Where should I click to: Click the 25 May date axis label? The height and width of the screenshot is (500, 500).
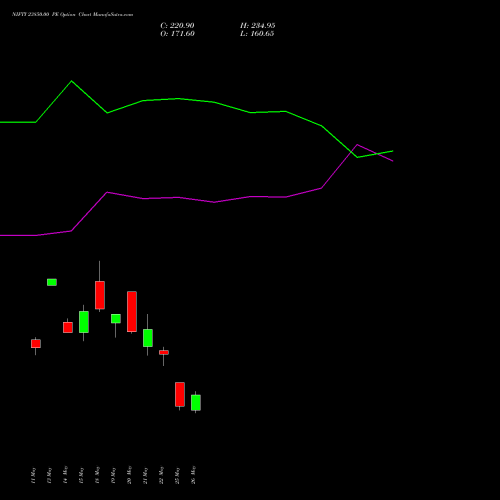[x=177, y=475]
